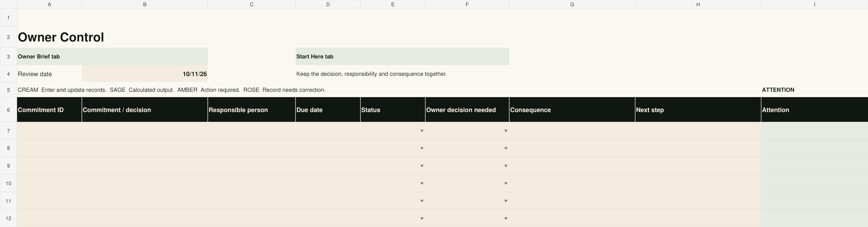Image resolution: width=868 pixels, height=227 pixels.
Task: Click the CREAM SAGE AMBER ROSE legend text
Action: 172,90
